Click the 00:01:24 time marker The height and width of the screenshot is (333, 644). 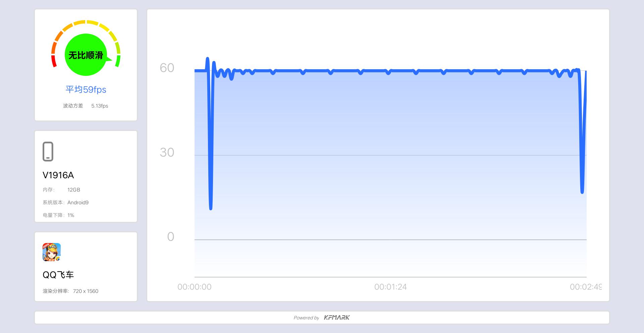click(390, 287)
